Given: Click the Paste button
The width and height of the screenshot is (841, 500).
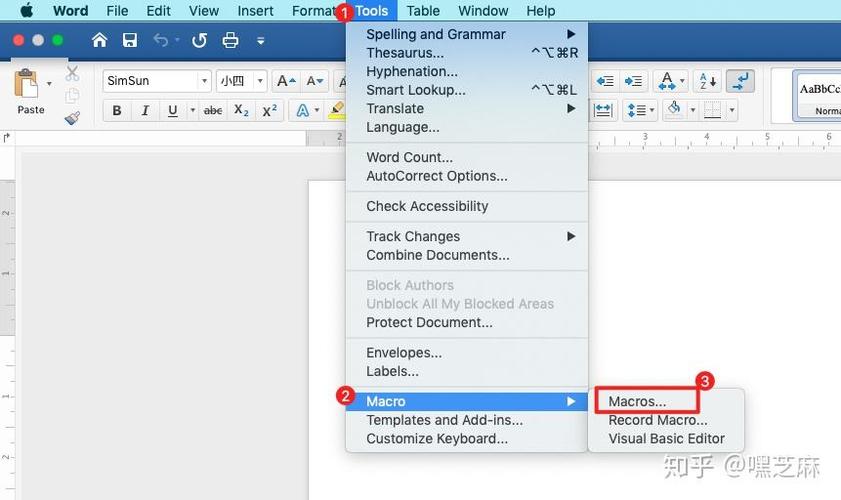Looking at the screenshot, I should tap(30, 92).
